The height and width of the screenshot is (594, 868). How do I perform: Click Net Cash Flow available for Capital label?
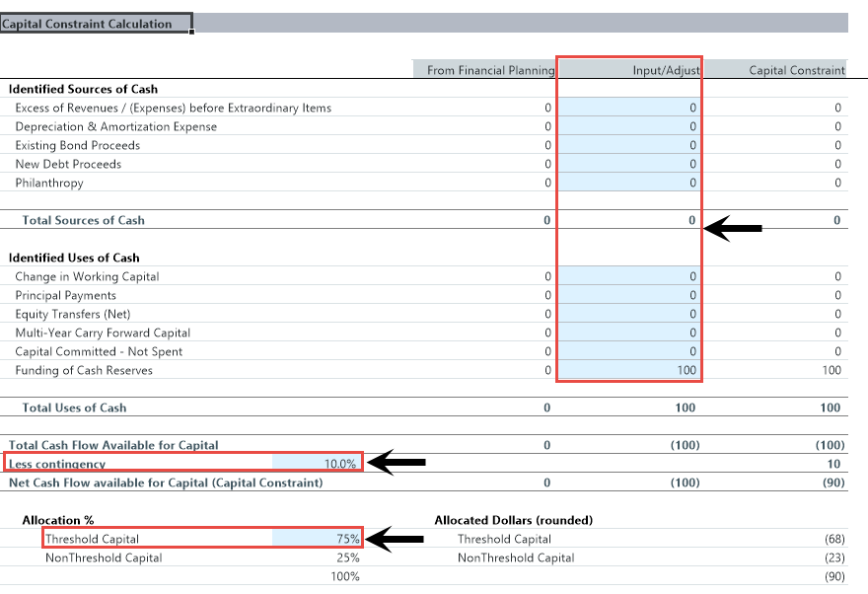(166, 483)
